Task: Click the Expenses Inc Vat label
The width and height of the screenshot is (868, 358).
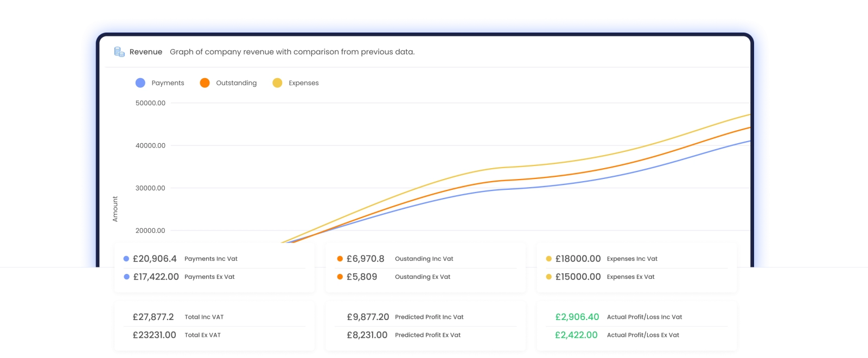Action: (x=632, y=259)
